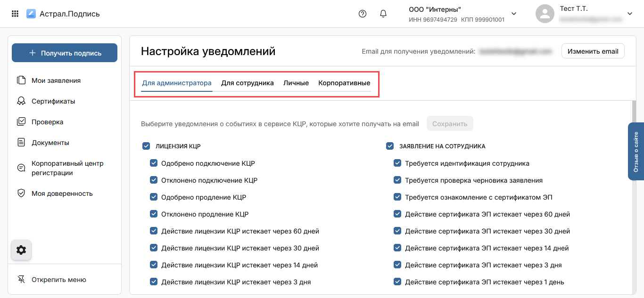Click the Сертификаты sidebar icon

coord(21,101)
